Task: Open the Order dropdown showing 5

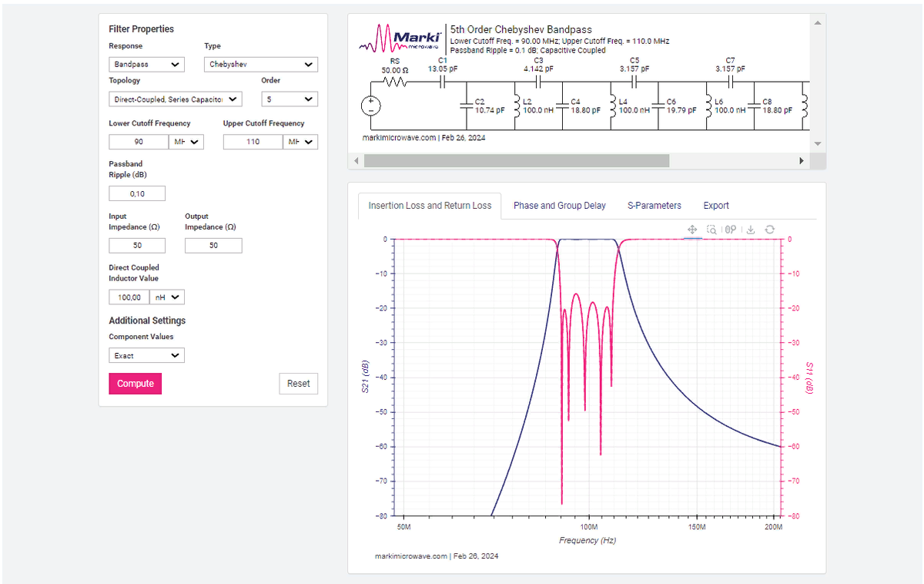Action: coord(290,99)
